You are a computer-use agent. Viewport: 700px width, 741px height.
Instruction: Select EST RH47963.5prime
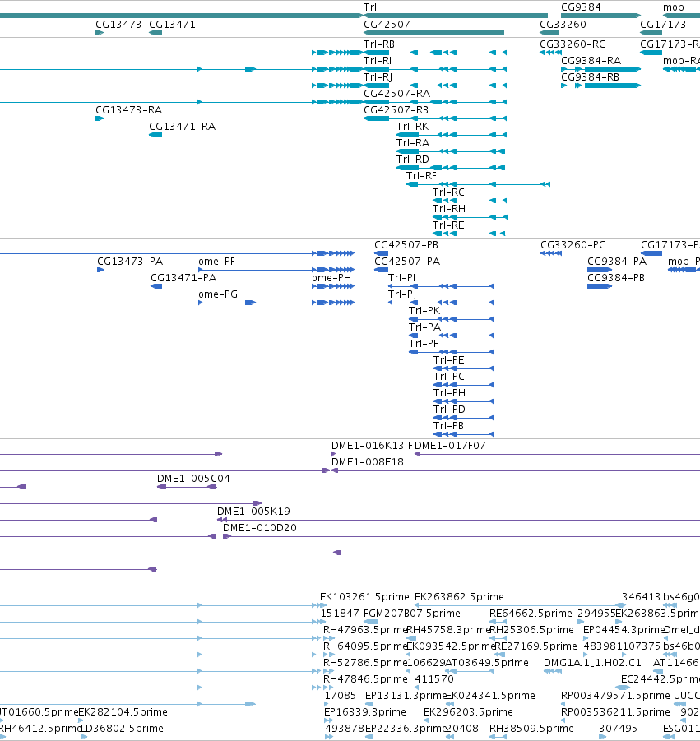tap(365, 630)
